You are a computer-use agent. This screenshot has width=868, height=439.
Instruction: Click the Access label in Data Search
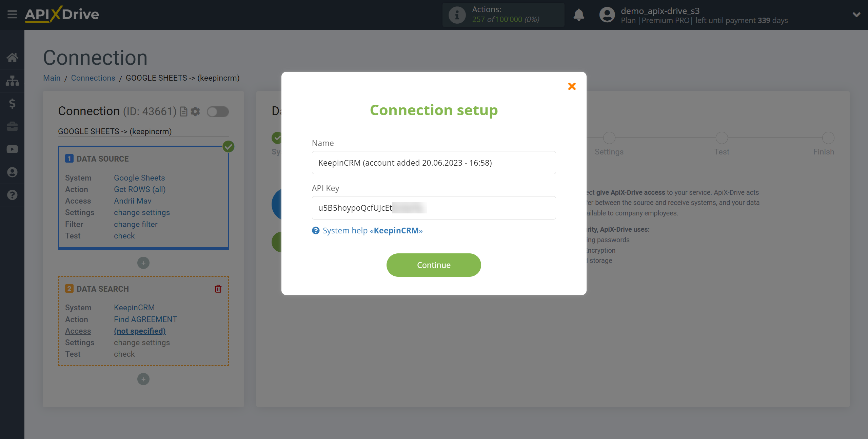point(78,331)
